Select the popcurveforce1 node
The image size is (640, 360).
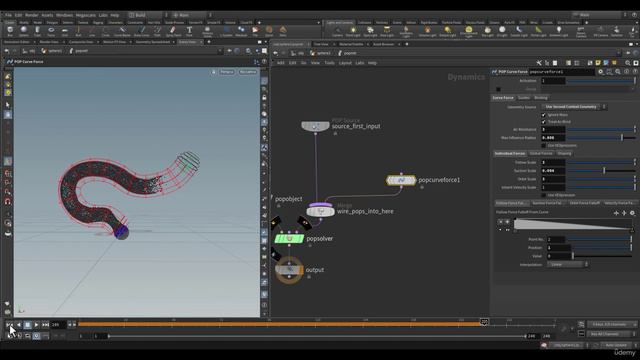pos(401,180)
